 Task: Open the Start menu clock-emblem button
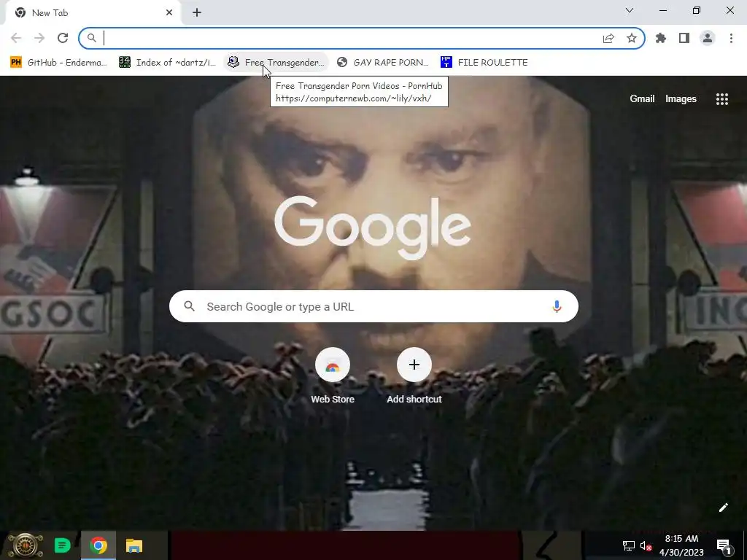pyautogui.click(x=25, y=545)
